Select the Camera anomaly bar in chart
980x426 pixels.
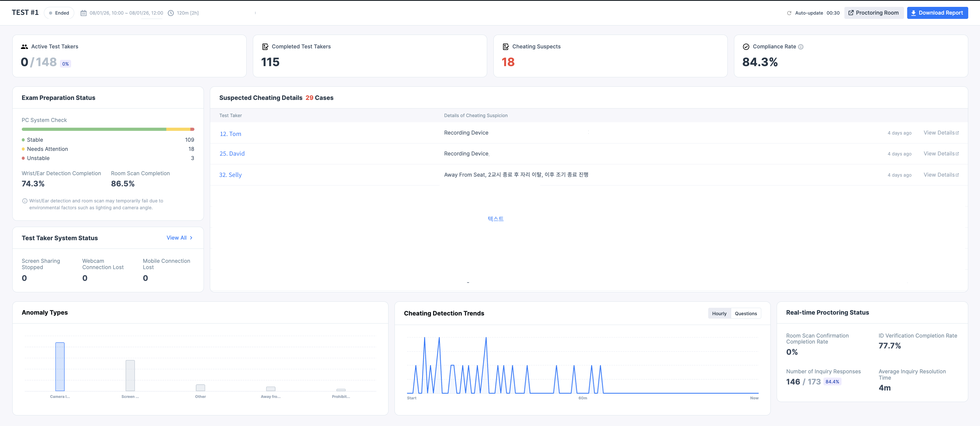point(60,367)
